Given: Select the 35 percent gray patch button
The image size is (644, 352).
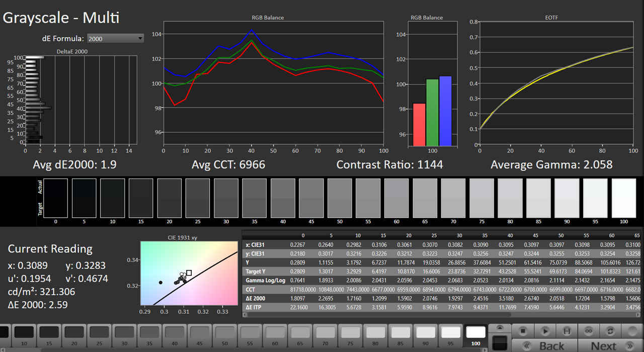Looking at the screenshot, I should coord(150,335).
